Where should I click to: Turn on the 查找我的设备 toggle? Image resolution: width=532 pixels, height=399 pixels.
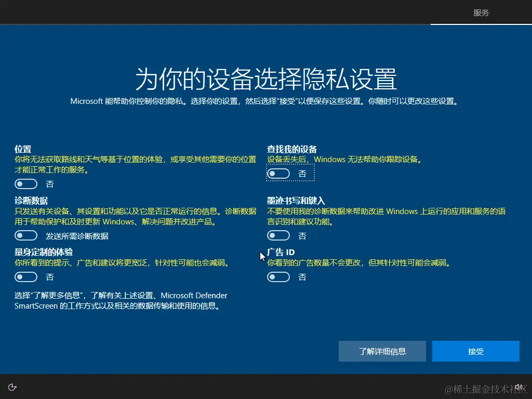coord(278,173)
